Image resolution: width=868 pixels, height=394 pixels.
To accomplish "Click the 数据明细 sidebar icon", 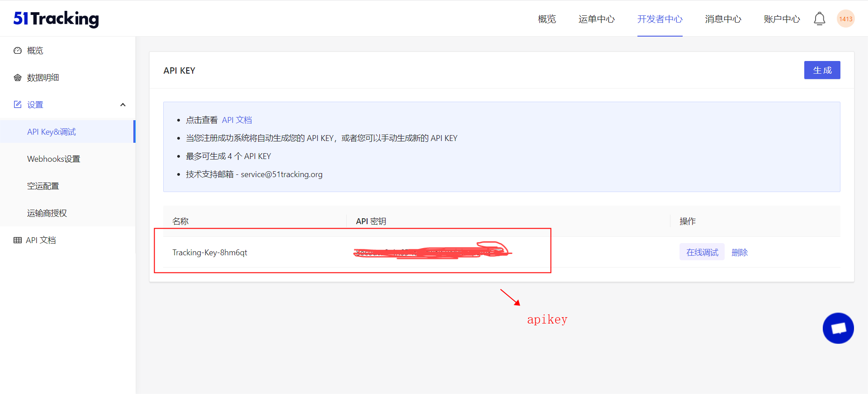I will tap(18, 78).
